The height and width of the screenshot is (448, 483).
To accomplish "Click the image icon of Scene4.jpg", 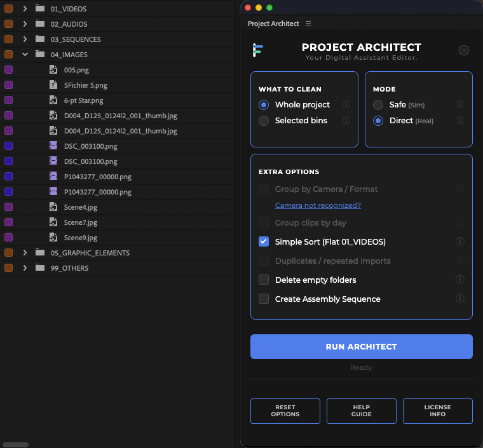I will (x=53, y=207).
